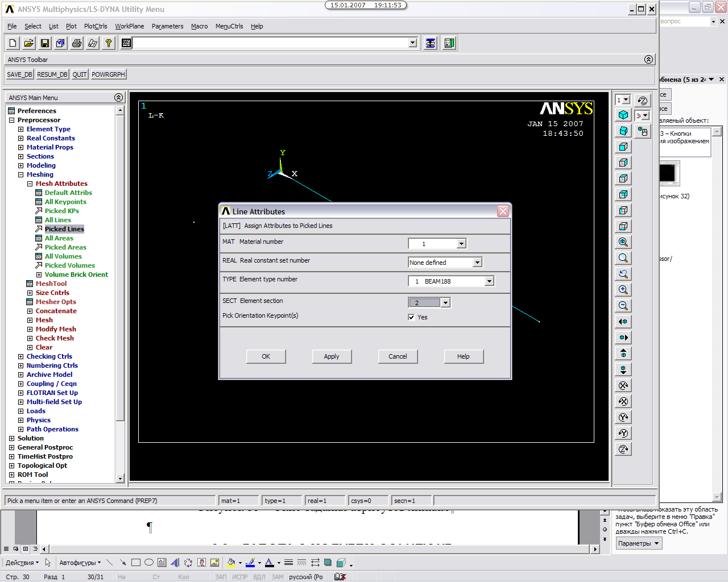Click Cancel in Line Attributes dialog

(x=398, y=356)
